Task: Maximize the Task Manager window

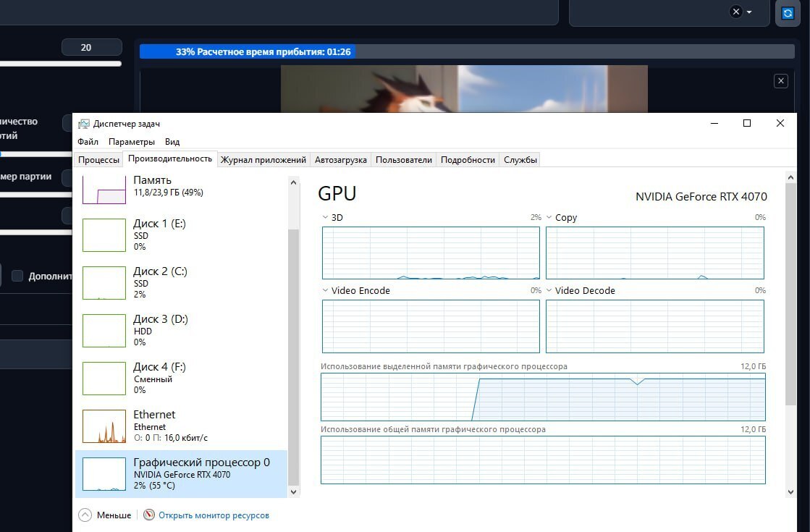Action: tap(746, 123)
